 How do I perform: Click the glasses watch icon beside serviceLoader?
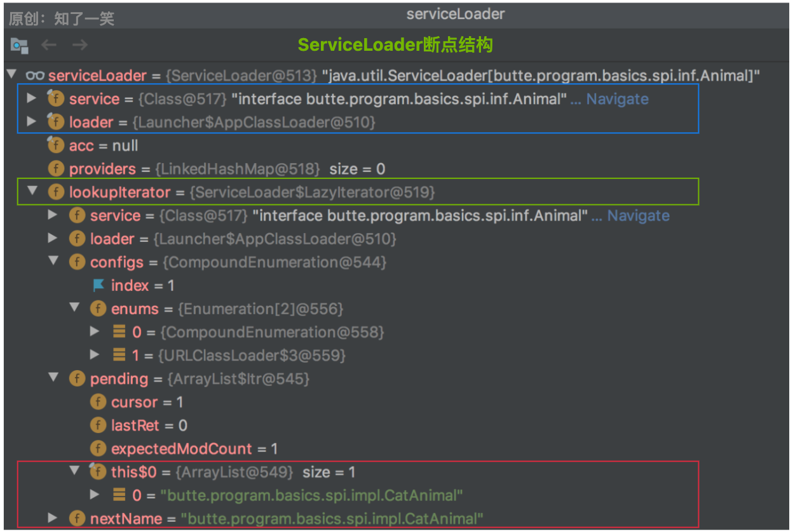tap(35, 76)
